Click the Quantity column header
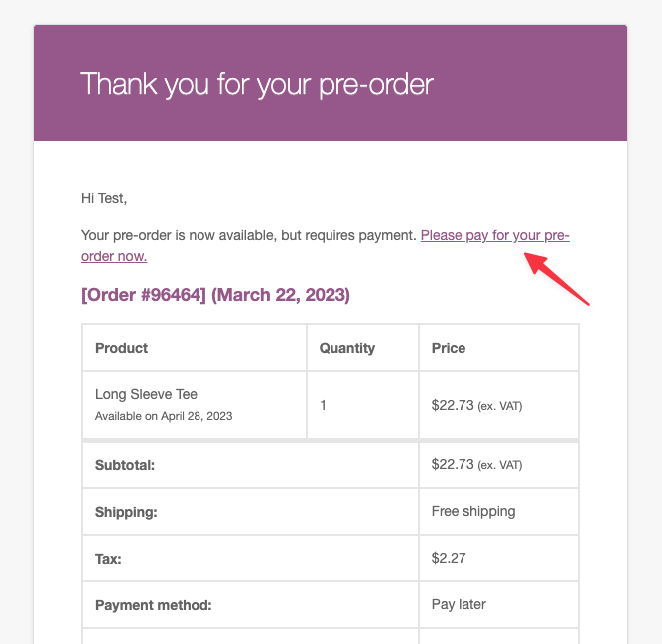This screenshot has height=644, width=662. tap(346, 348)
